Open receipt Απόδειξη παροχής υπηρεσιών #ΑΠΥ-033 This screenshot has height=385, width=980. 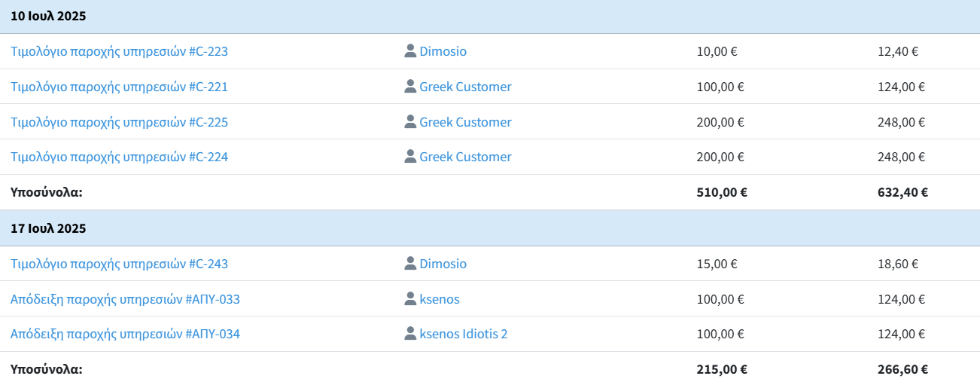click(125, 300)
